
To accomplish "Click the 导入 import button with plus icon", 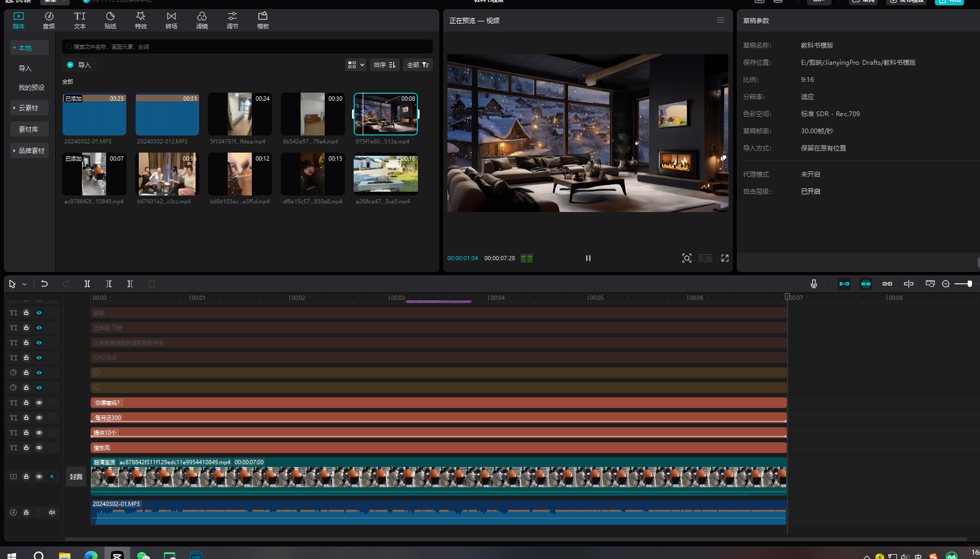I will [79, 65].
